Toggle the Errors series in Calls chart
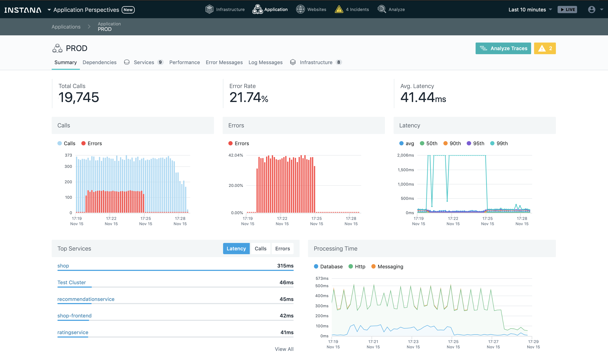This screenshot has height=364, width=608. pos(92,143)
